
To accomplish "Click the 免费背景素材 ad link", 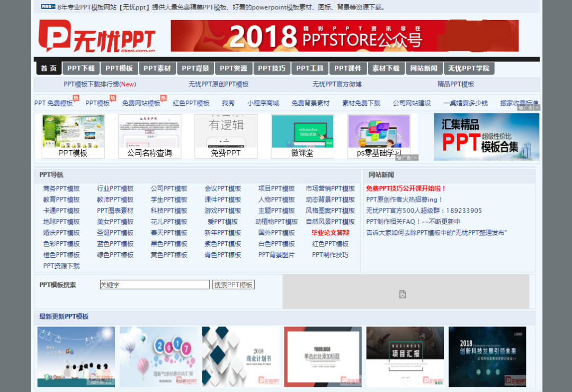I will pos(310,103).
